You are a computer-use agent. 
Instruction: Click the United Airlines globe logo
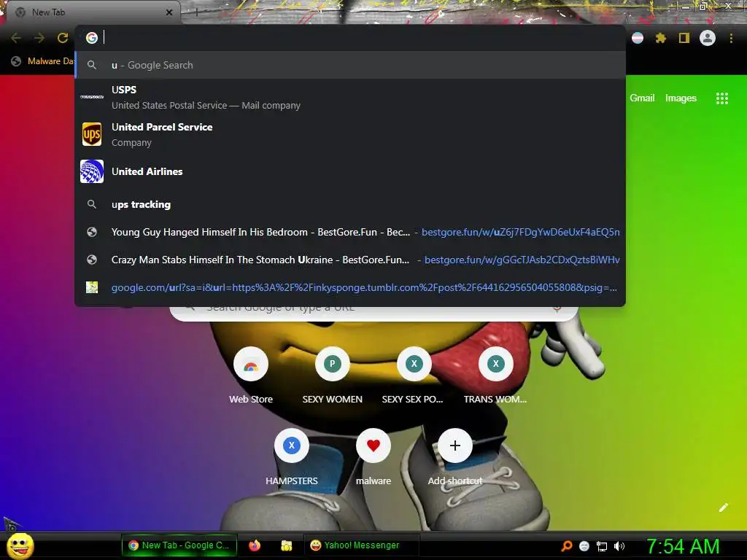tap(92, 171)
